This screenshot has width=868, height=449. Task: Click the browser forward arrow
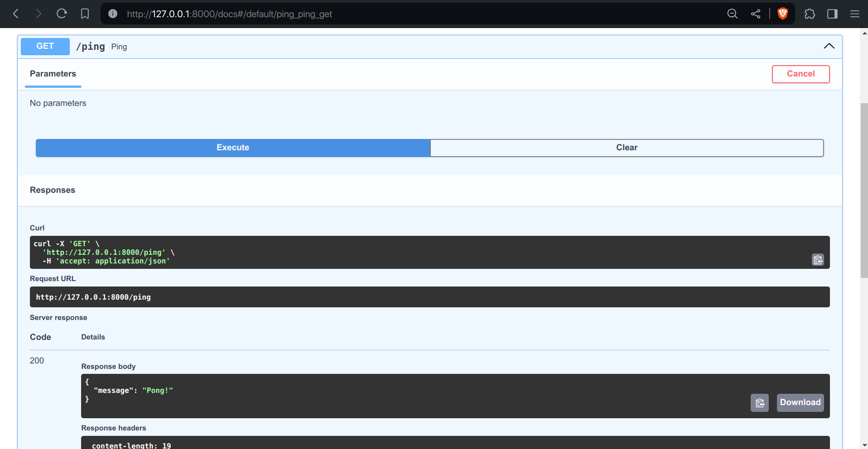[x=39, y=14]
